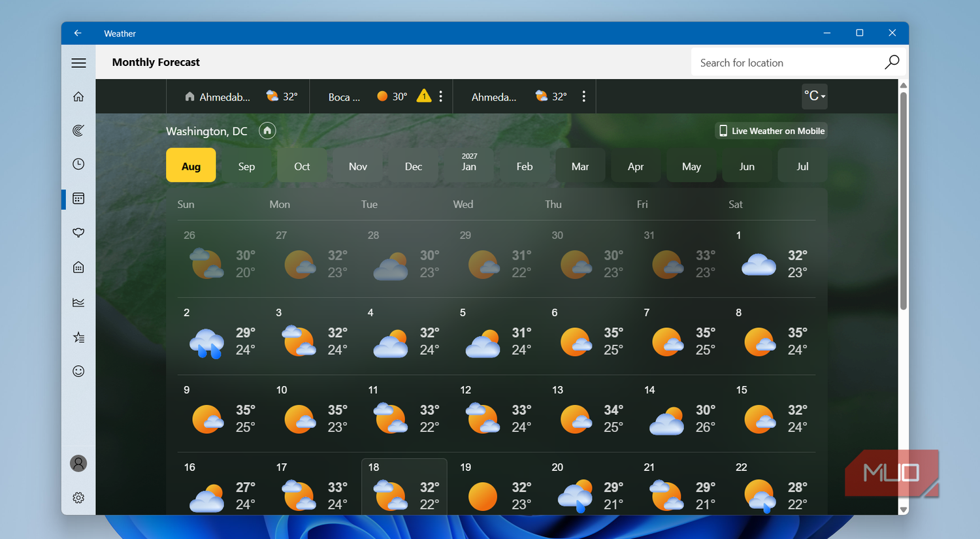Image resolution: width=980 pixels, height=539 pixels.
Task: Open the user account icon
Action: pos(78,463)
